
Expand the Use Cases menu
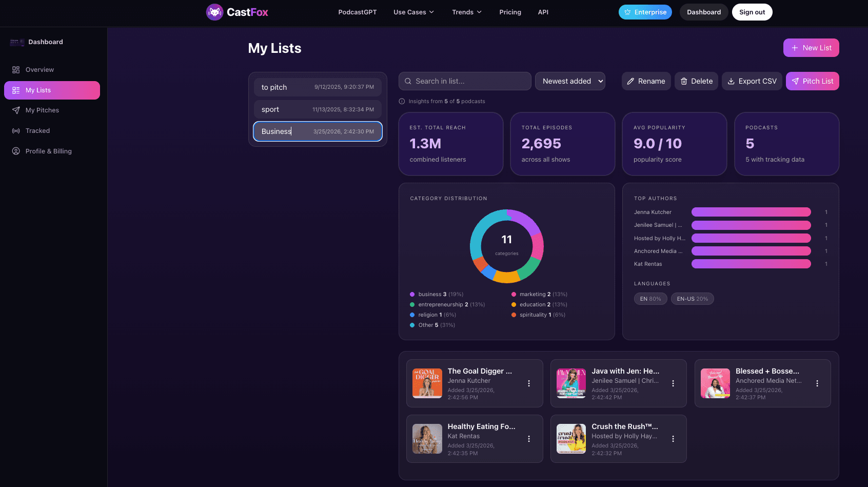click(x=413, y=12)
